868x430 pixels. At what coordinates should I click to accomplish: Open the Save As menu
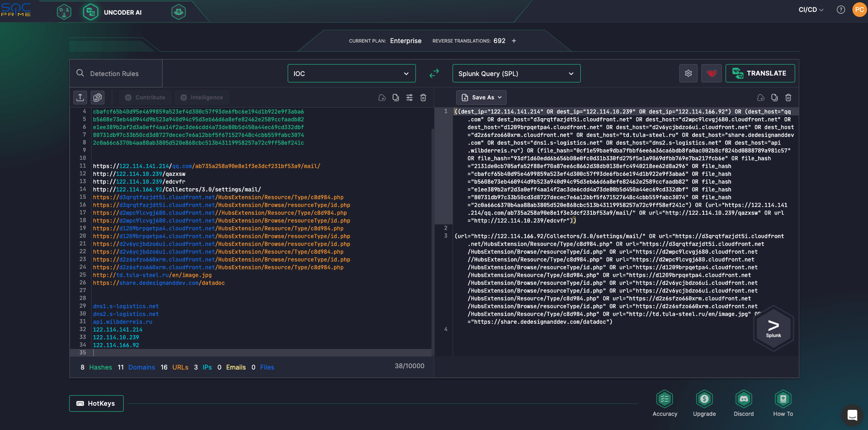click(481, 97)
